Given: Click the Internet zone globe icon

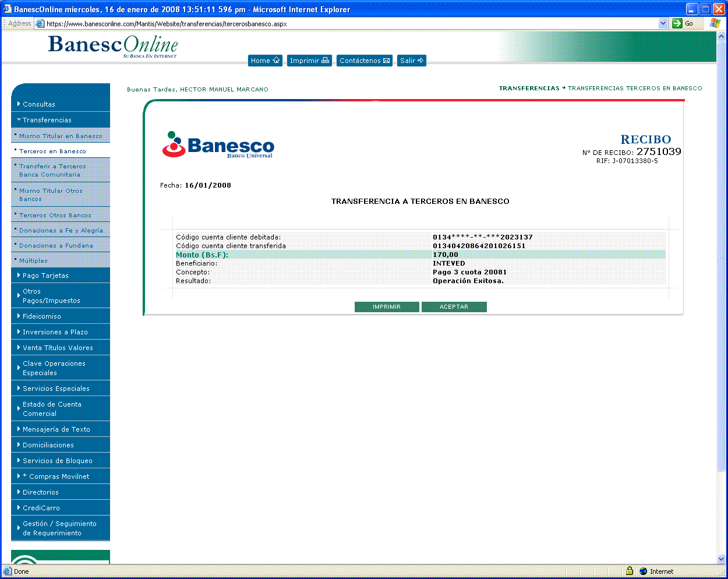Looking at the screenshot, I should click(x=643, y=571).
